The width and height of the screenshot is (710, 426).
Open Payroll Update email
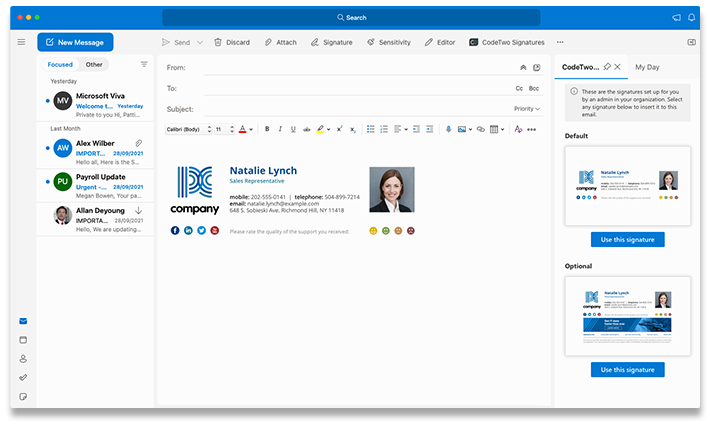click(95, 186)
